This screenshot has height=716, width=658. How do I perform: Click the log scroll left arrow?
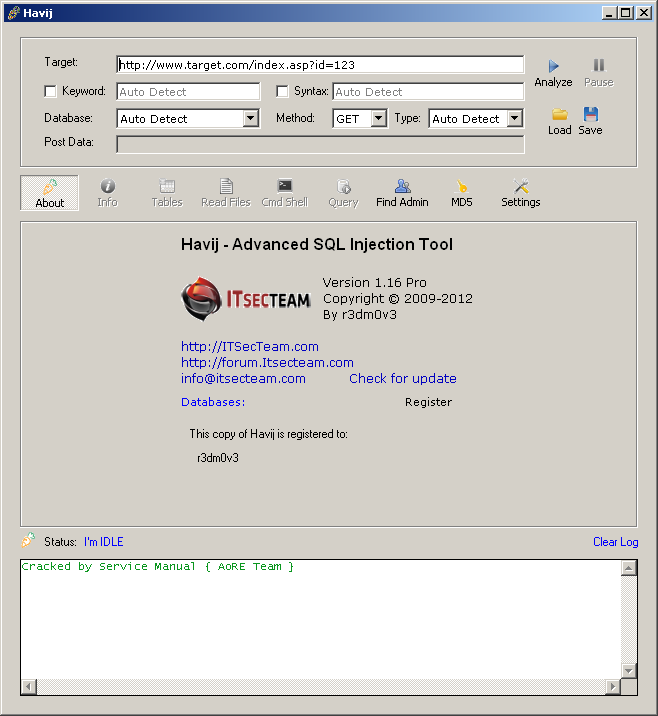29,686
